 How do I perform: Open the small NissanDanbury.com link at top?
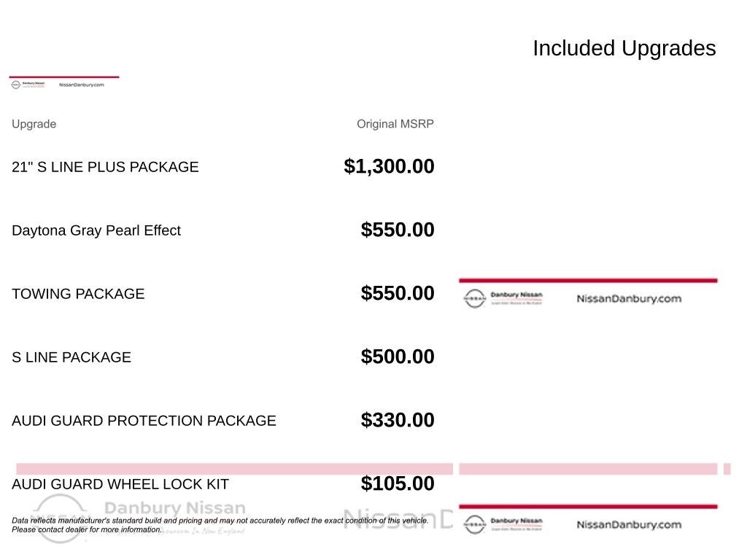[x=82, y=85]
